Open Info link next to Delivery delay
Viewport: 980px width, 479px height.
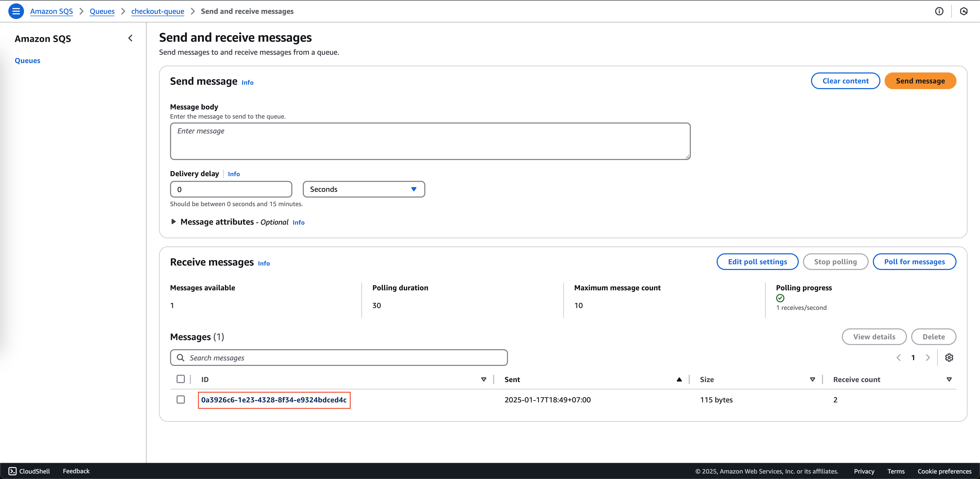tap(234, 174)
